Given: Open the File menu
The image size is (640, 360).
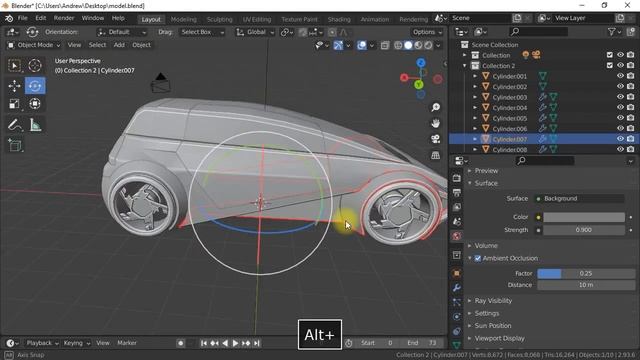Looking at the screenshot, I should 23,18.
